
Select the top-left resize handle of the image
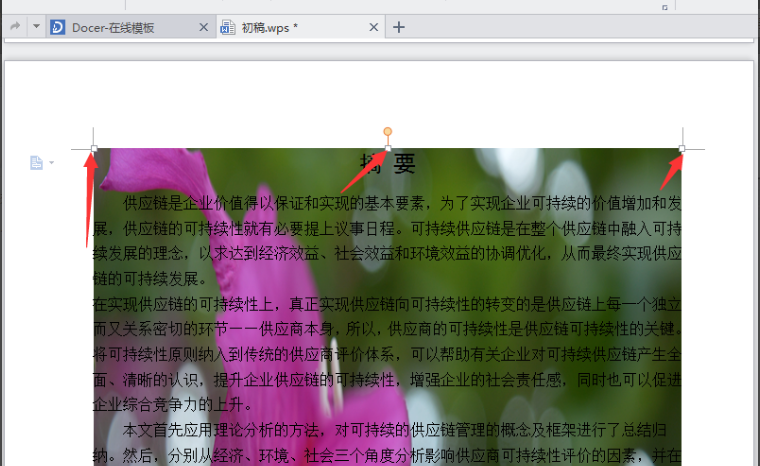(94, 148)
